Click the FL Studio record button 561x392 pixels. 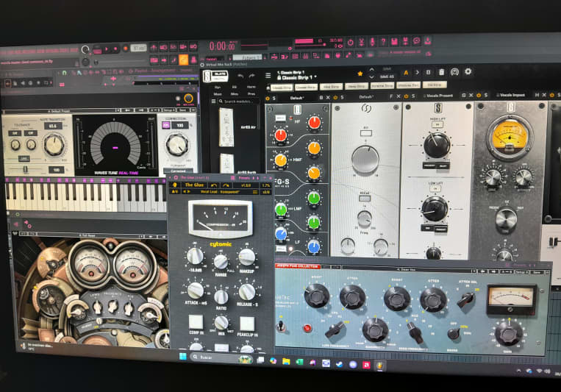coord(126,49)
